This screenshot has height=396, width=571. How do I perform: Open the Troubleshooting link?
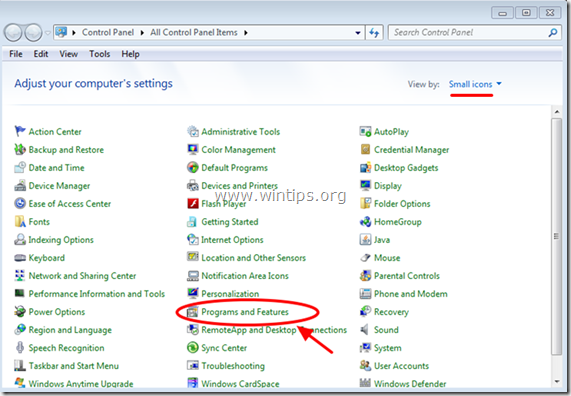(x=233, y=366)
